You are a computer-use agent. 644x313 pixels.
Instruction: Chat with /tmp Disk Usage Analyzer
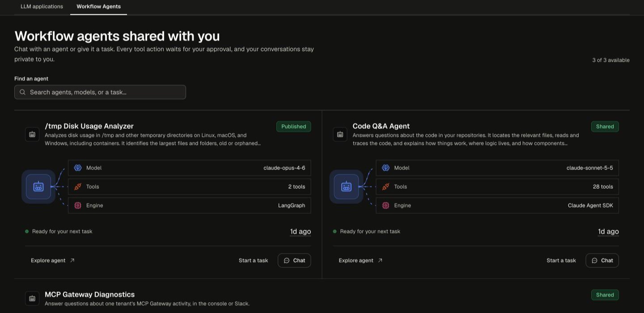294,260
